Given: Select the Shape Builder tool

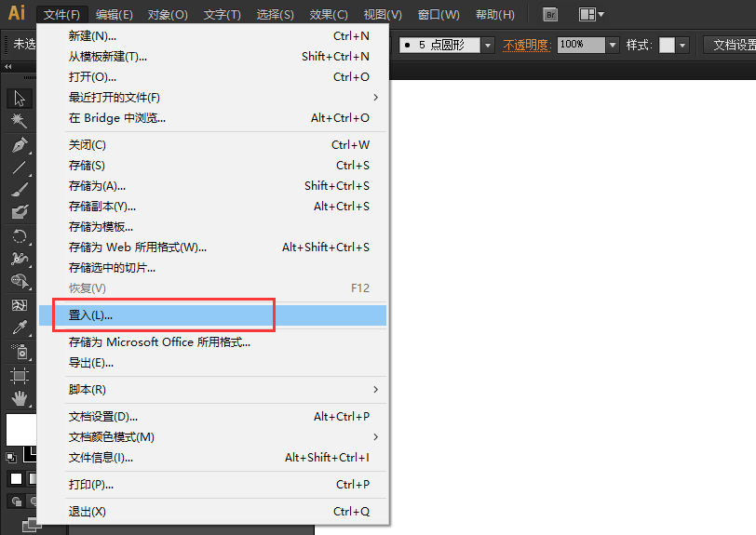Looking at the screenshot, I should pos(20,280).
